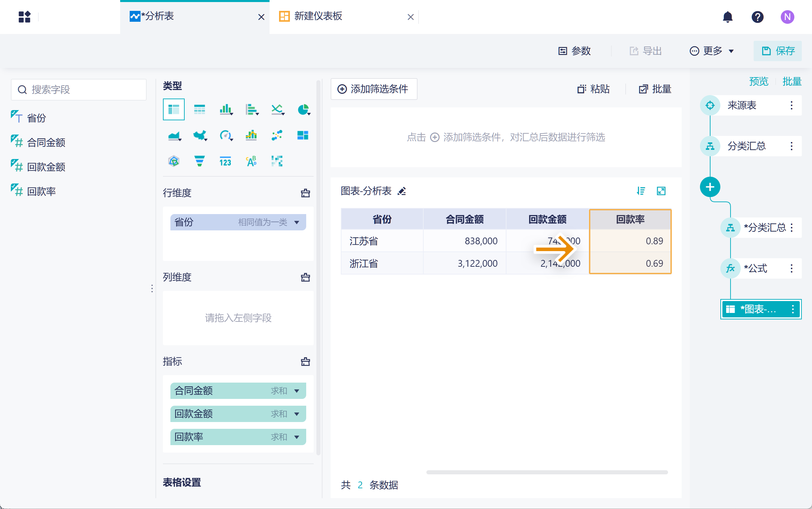Choose the funnel chart type icon

point(200,161)
